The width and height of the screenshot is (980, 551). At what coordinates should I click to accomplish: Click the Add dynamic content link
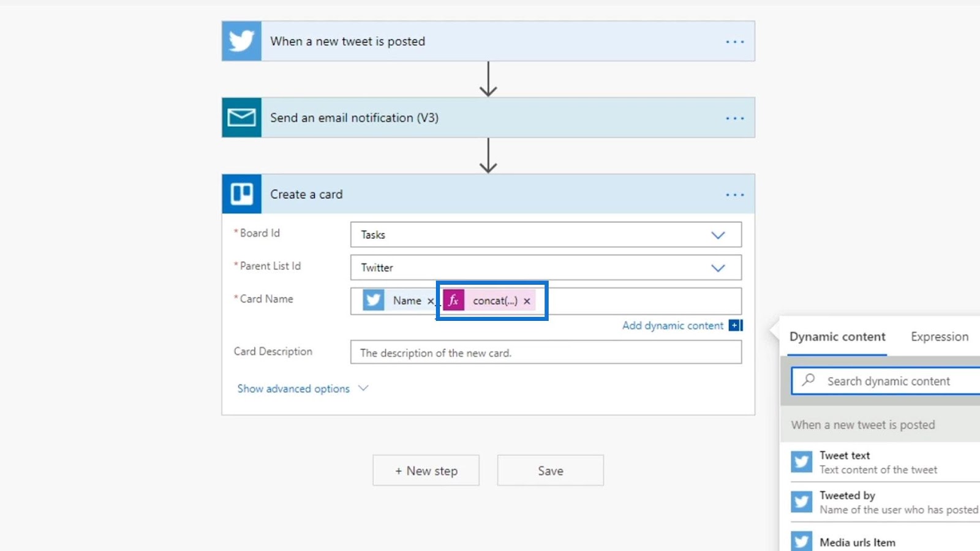click(673, 326)
